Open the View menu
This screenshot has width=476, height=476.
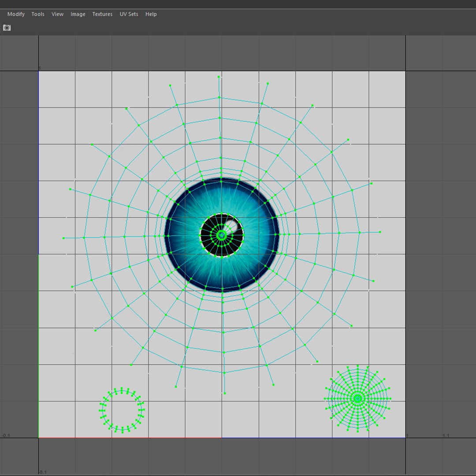[x=57, y=14]
